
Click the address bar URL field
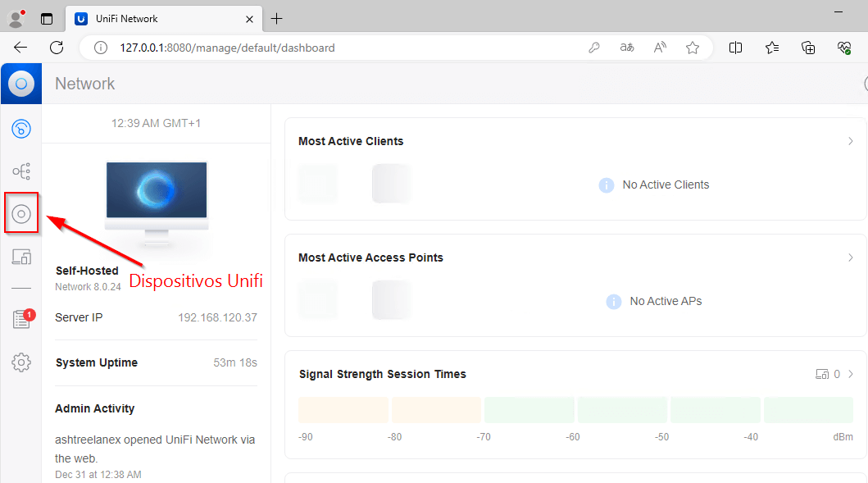click(x=328, y=48)
